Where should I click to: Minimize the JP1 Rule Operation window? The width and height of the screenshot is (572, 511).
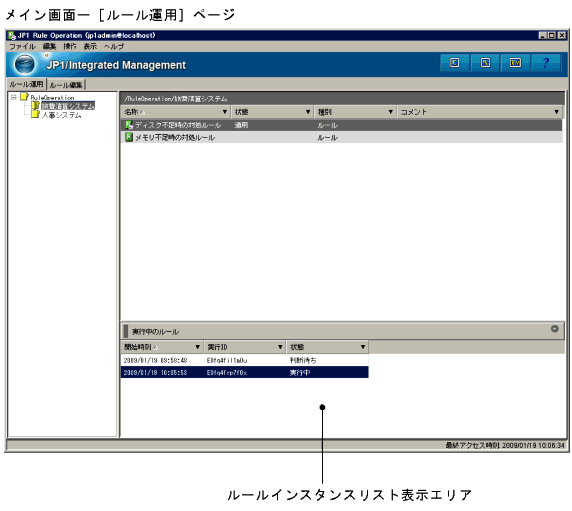(542, 35)
